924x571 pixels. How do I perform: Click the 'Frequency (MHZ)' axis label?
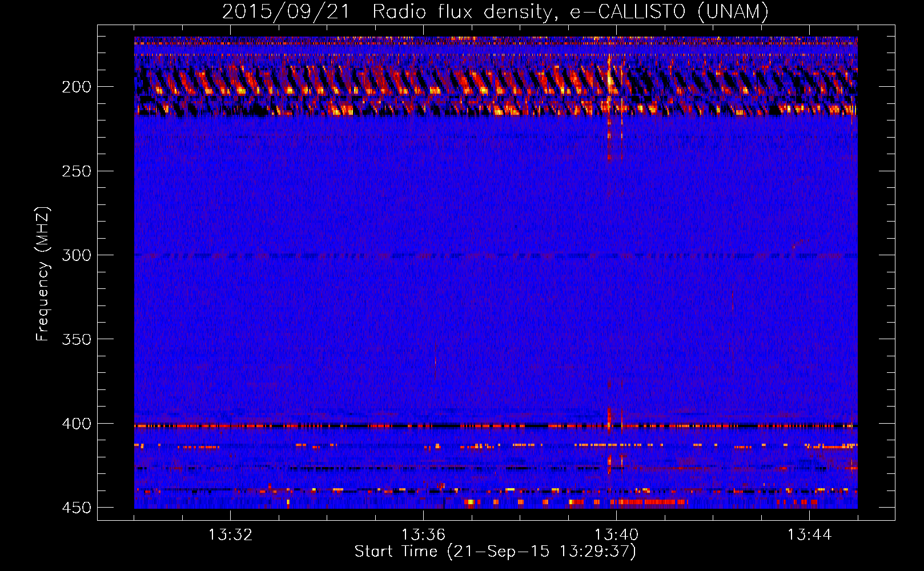[43, 274]
